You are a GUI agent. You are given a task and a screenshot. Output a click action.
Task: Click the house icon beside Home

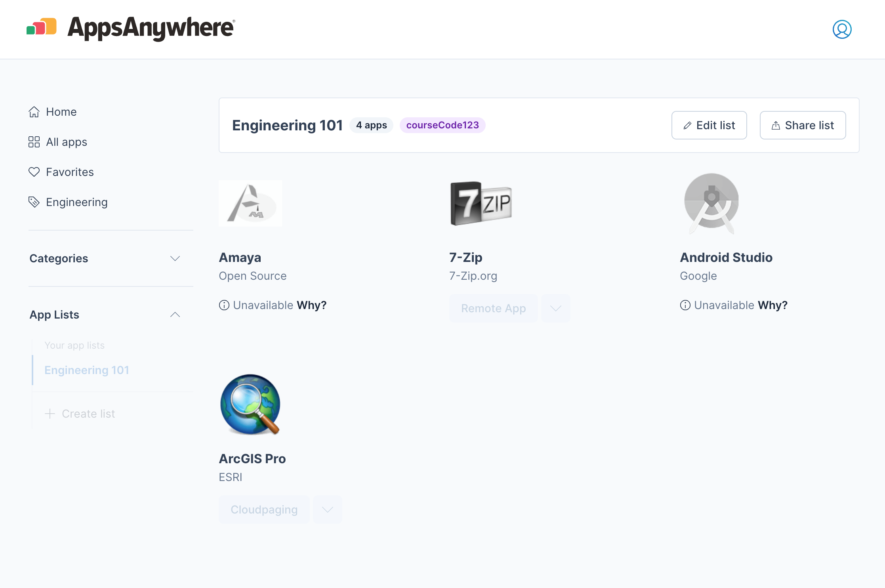coord(34,112)
